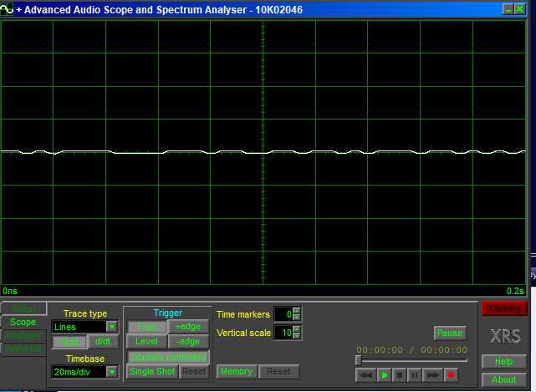Click the red Clipping indicator
The width and height of the screenshot is (536, 392).
tap(504, 308)
